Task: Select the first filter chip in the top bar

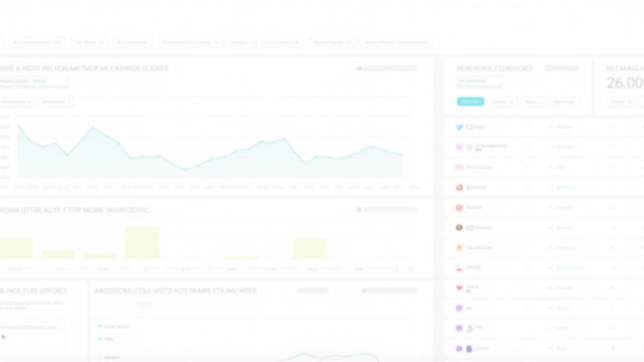Action: coord(37,43)
